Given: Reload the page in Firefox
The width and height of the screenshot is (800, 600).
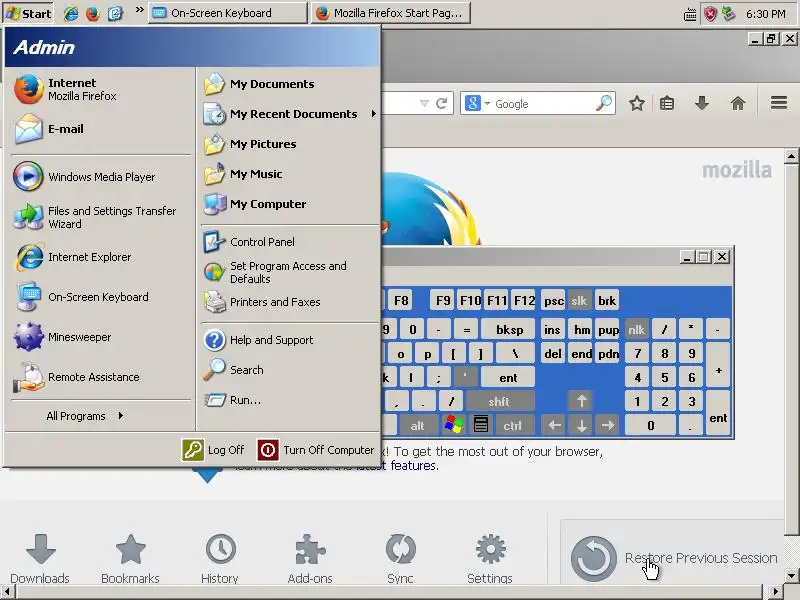Looking at the screenshot, I should tap(442, 104).
